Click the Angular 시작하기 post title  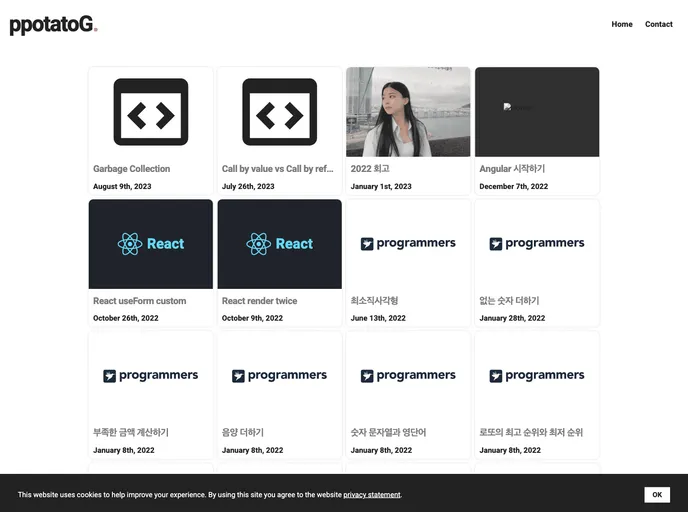[x=512, y=169]
